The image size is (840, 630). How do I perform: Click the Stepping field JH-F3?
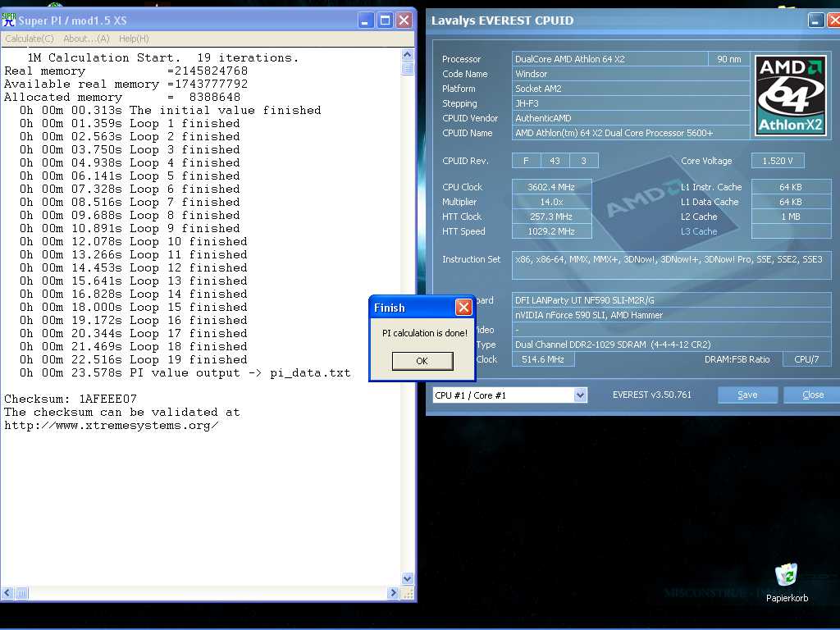coord(631,103)
